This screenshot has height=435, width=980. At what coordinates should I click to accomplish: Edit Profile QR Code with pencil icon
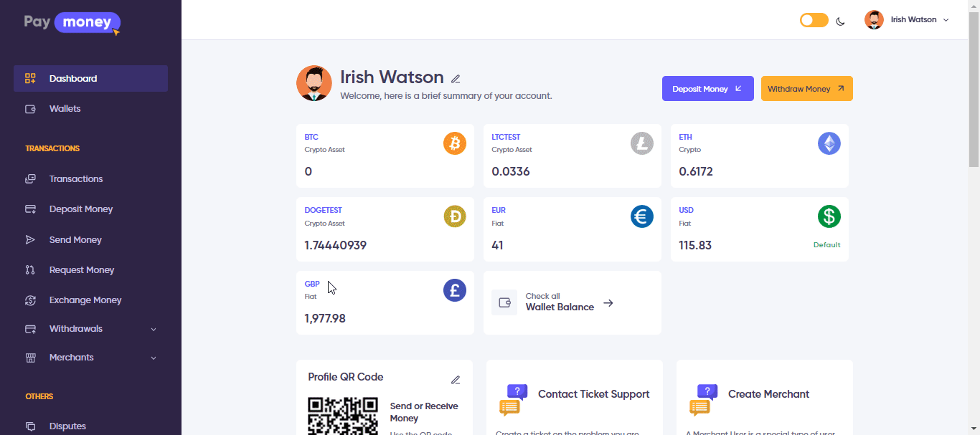(456, 380)
